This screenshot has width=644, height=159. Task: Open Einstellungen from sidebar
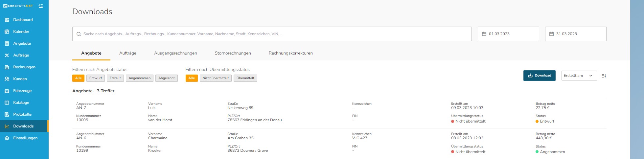[24, 138]
